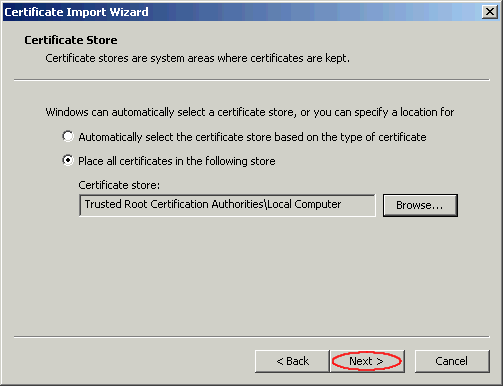Click the 'Certificate store:' field label
The width and height of the screenshot is (503, 386).
tap(119, 185)
